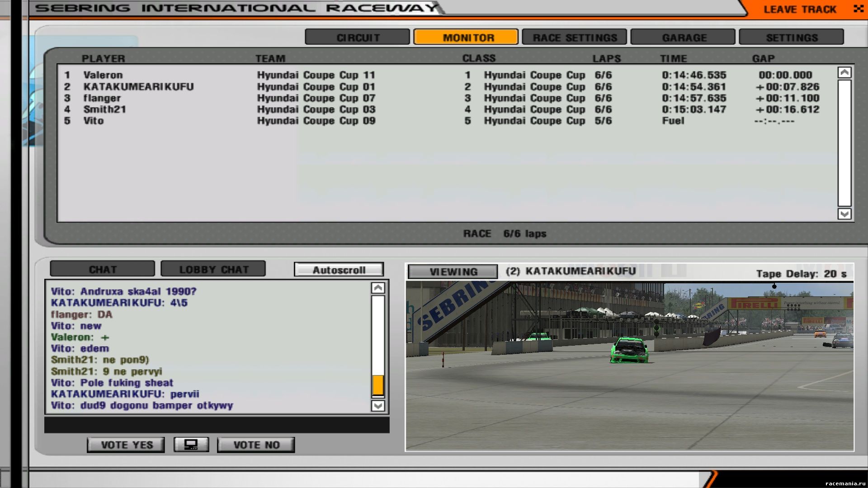Click the results list scroll up arrow

844,72
